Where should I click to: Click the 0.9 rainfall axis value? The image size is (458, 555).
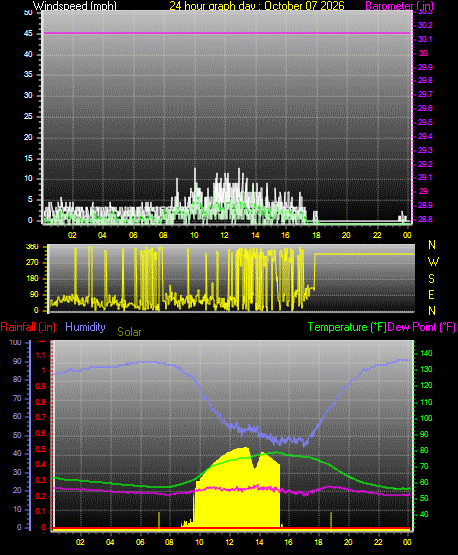coord(41,386)
